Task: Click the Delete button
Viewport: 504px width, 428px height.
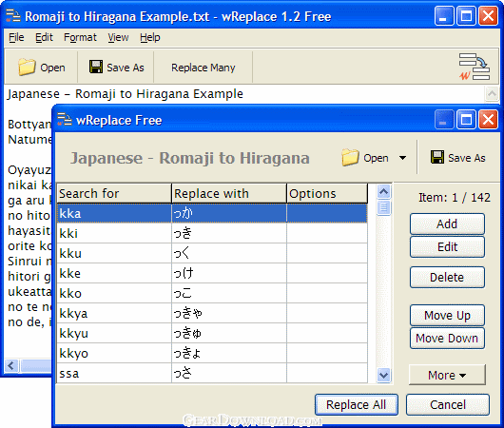Action: [447, 277]
